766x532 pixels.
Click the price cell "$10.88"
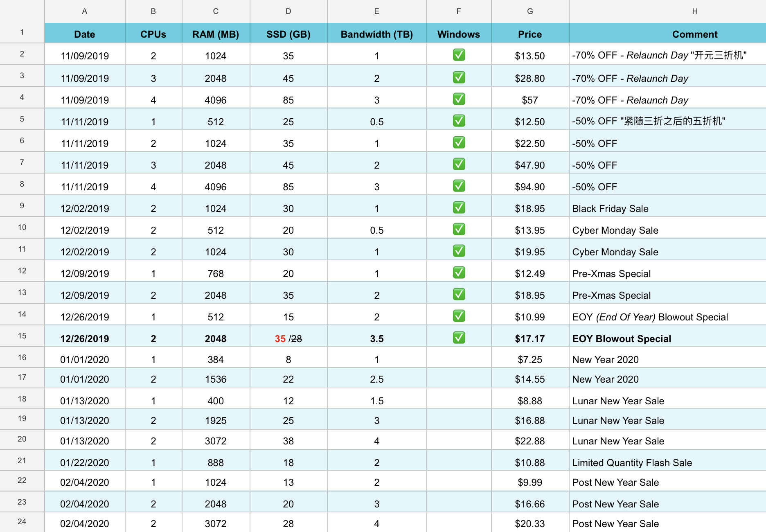pos(530,461)
